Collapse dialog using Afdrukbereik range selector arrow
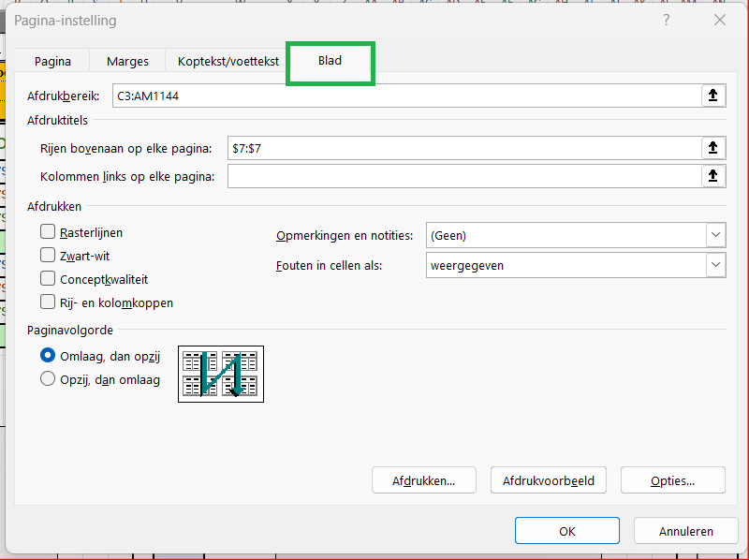The image size is (749, 560). click(713, 96)
